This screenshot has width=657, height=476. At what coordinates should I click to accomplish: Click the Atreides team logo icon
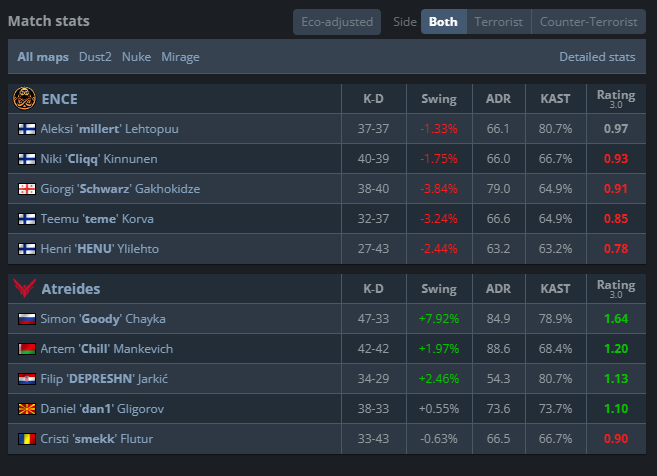(x=24, y=288)
